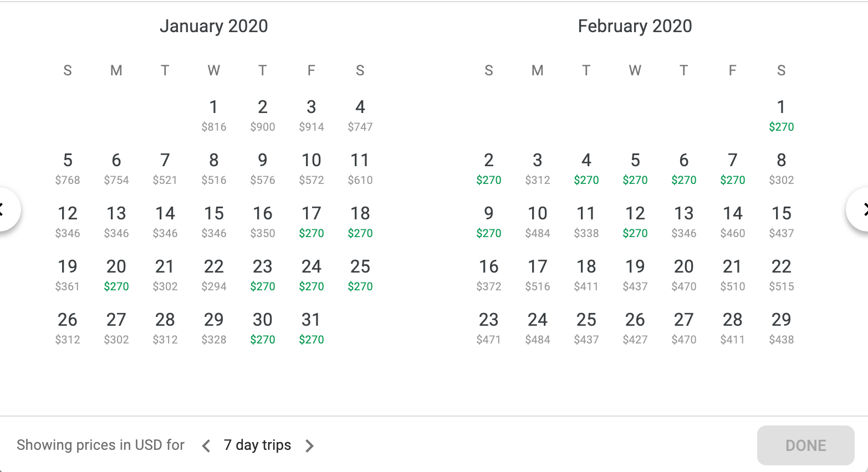Select January 17 priced at $270

tap(312, 221)
